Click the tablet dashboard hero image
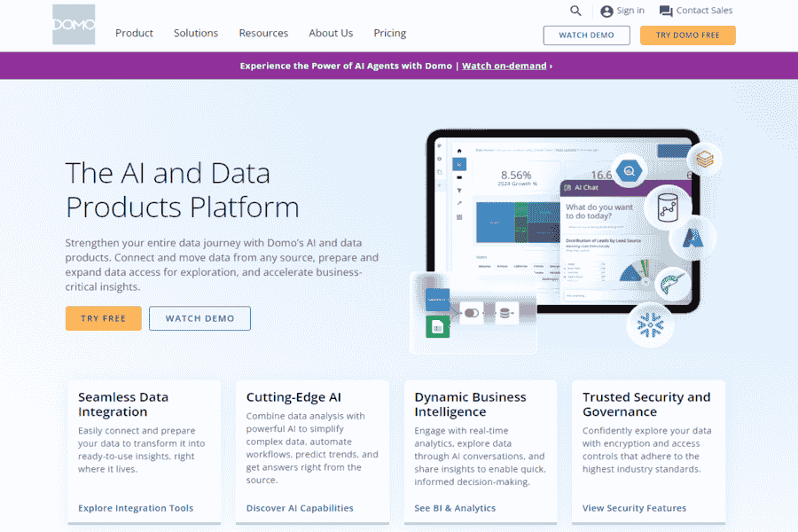 (x=563, y=222)
